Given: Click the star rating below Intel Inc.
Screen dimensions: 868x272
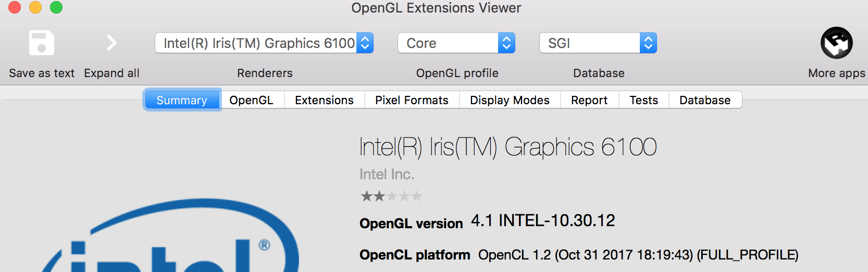Looking at the screenshot, I should pyautogui.click(x=391, y=196).
